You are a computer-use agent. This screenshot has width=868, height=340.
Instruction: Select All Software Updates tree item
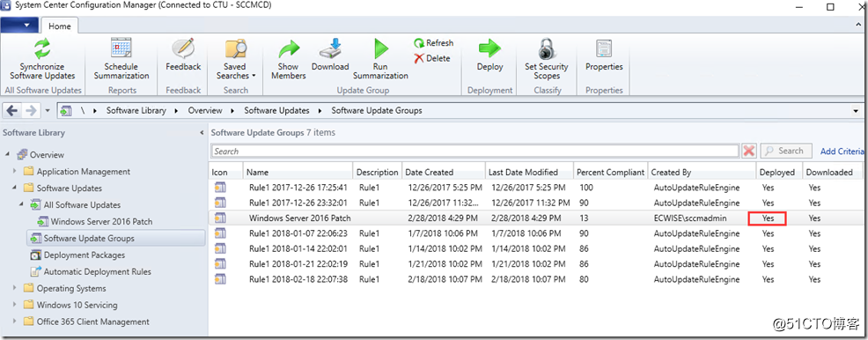(82, 205)
